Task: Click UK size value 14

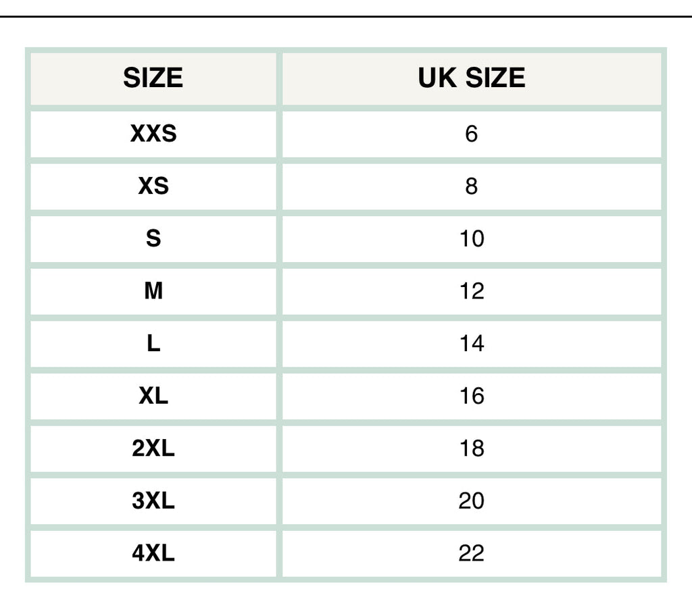Action: [471, 344]
